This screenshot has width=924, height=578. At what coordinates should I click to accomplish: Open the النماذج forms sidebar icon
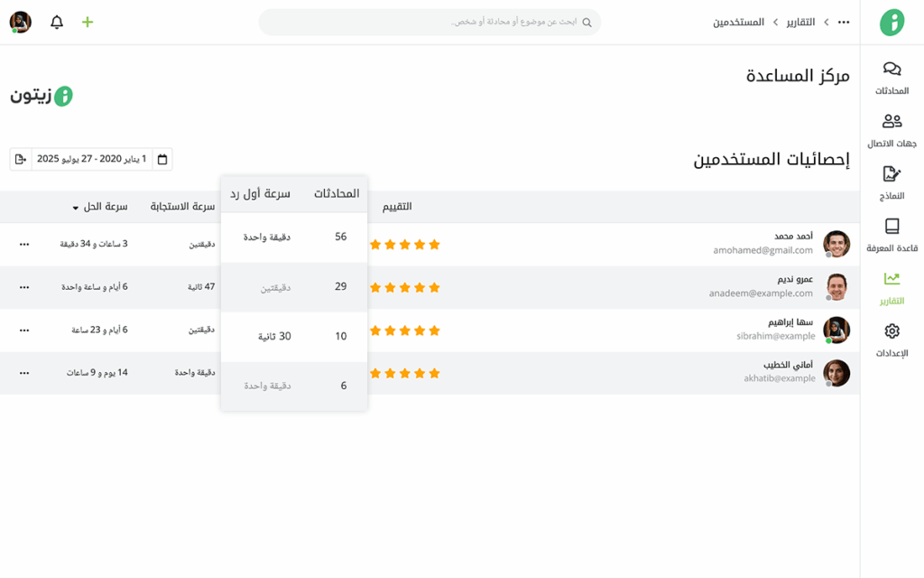[892, 173]
